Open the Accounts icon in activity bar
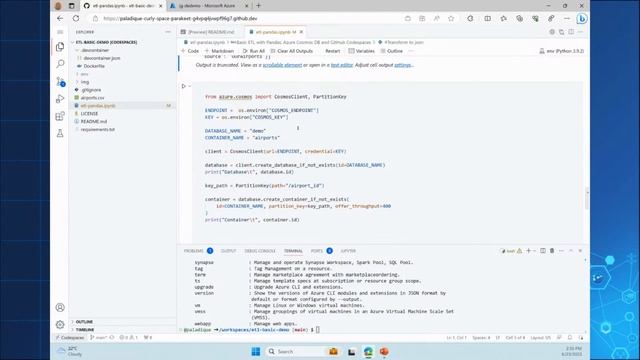Viewport: 640px width, 360px height. pos(60,307)
